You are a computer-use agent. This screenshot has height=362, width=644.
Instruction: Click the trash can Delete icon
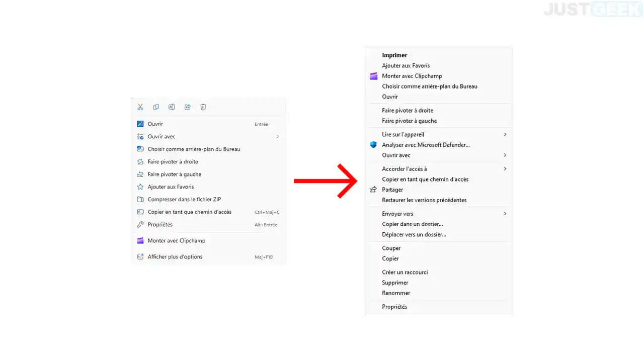coord(203,107)
